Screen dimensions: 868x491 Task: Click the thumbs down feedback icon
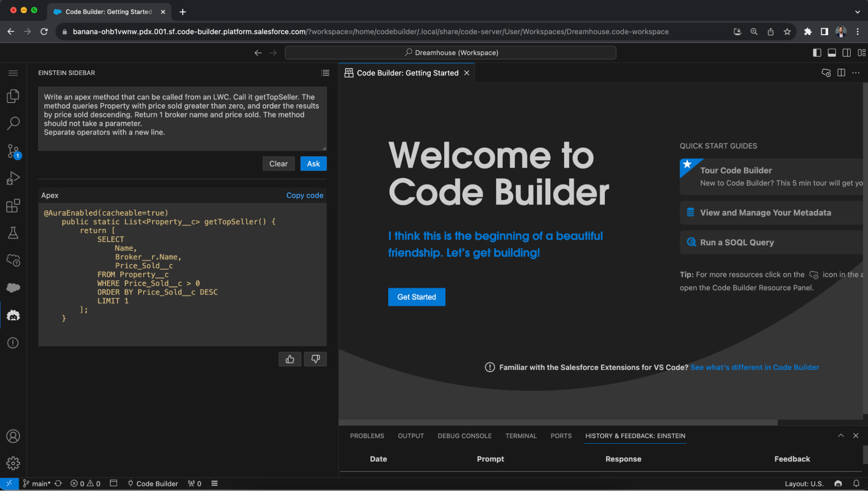pos(315,359)
